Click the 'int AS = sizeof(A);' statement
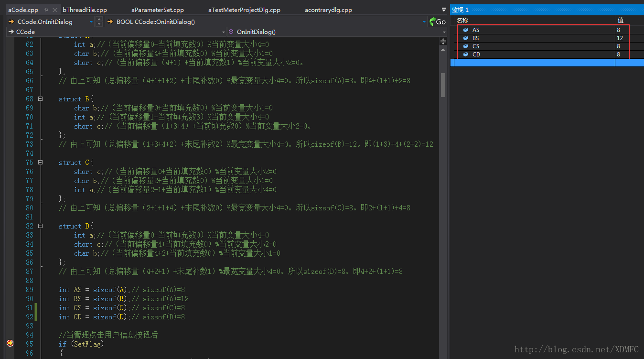The image size is (644, 359). [x=95, y=290]
